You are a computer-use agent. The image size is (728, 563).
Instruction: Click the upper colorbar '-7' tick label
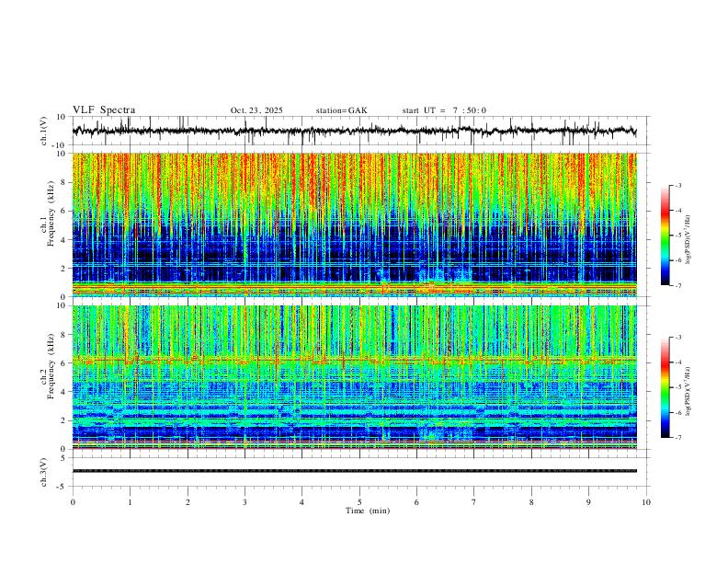(677, 286)
